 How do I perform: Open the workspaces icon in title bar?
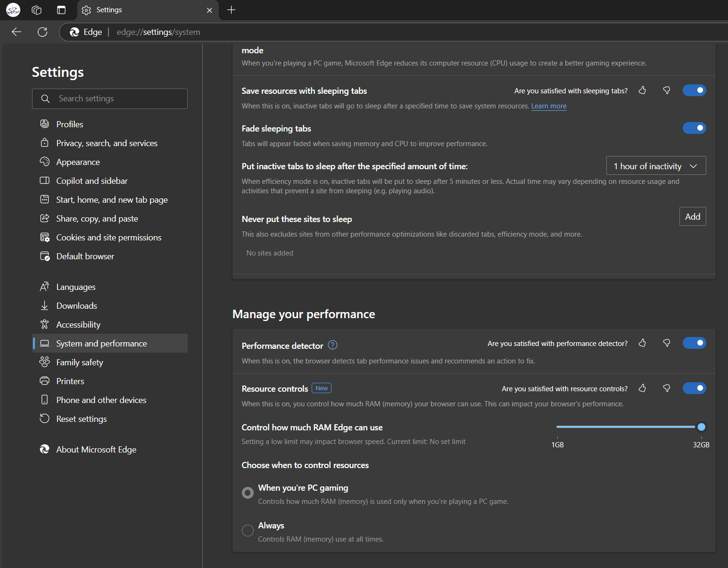coord(37,10)
